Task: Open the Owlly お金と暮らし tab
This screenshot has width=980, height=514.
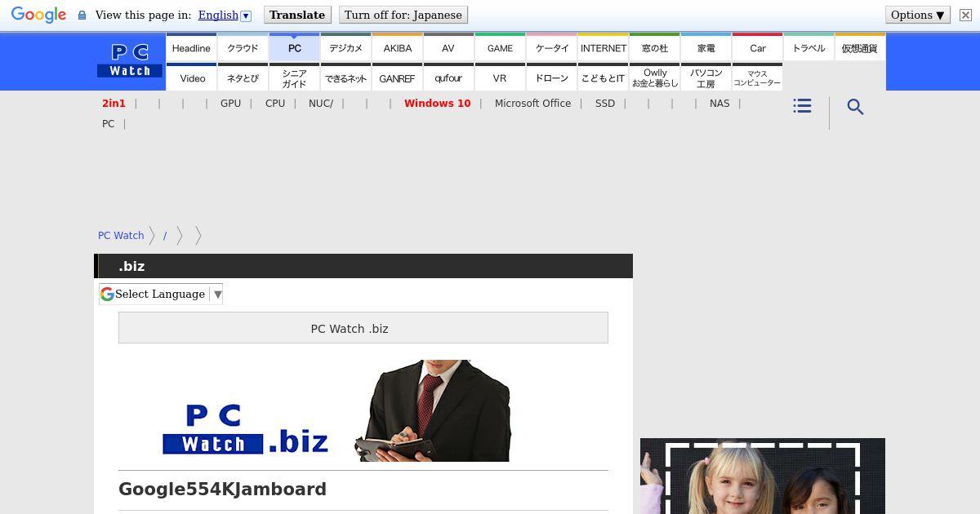Action: coord(654,78)
